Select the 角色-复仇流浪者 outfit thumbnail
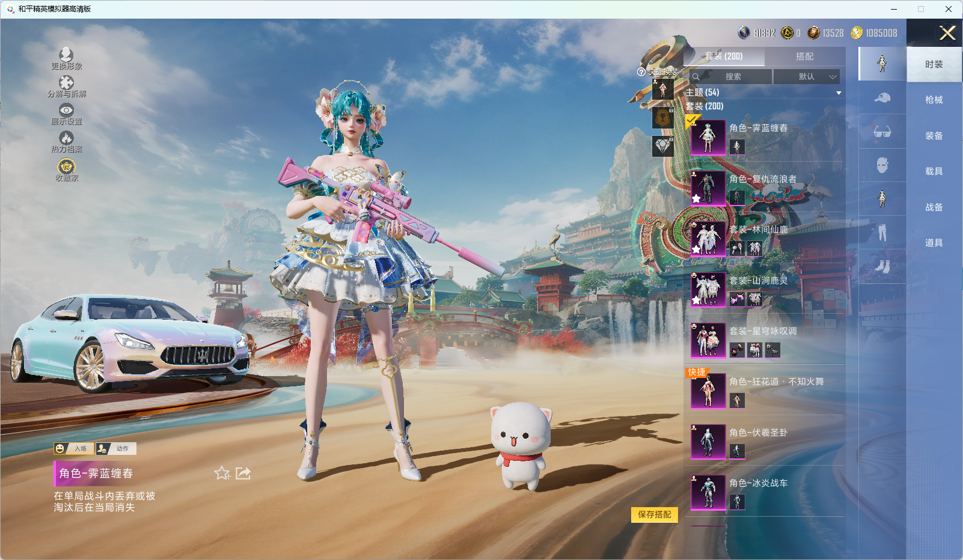 tap(708, 188)
